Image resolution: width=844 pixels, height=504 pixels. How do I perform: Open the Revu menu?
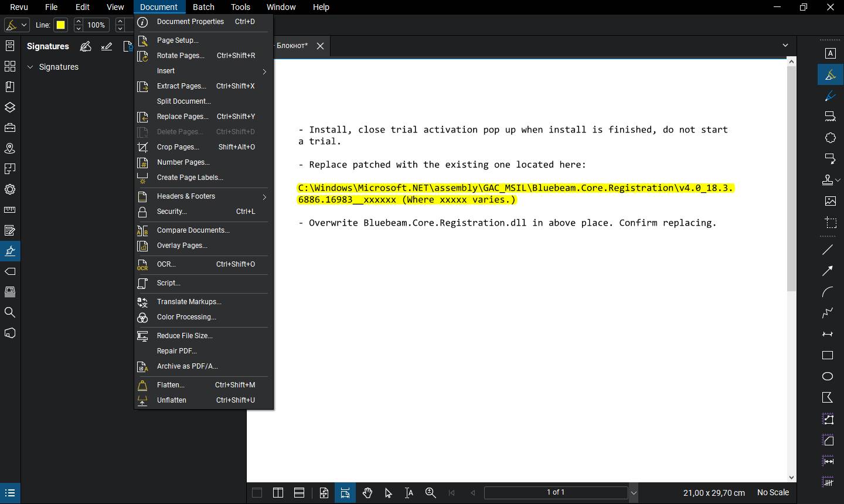[19, 7]
